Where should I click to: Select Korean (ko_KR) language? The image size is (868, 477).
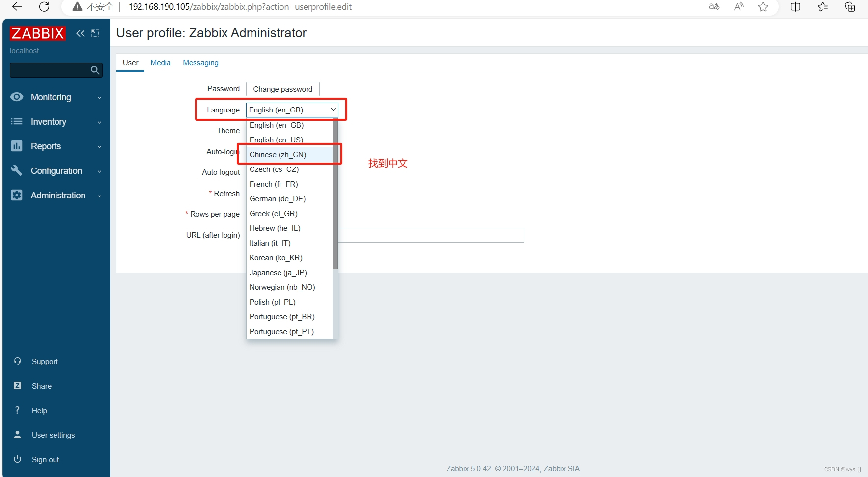pyautogui.click(x=289, y=258)
